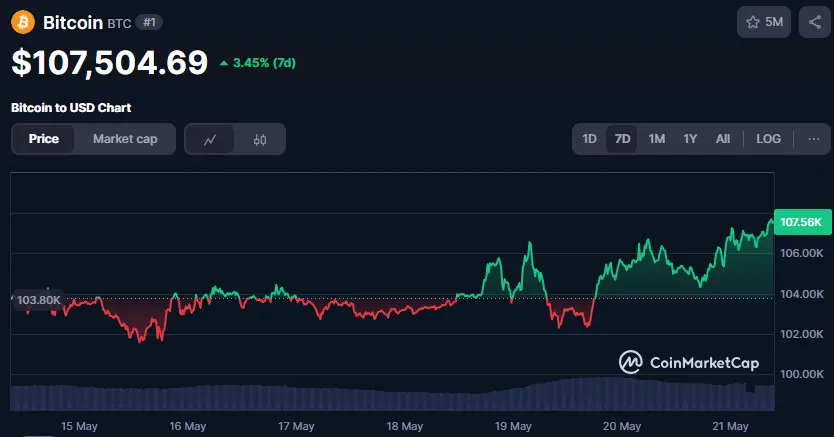Click the 103.80K opening price label
This screenshot has height=437, width=834.
pyautogui.click(x=38, y=300)
